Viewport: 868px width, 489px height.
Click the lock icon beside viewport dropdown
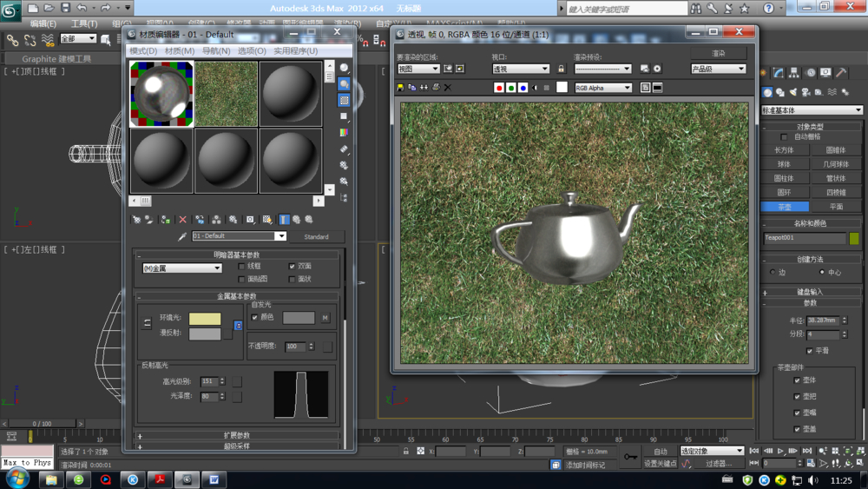(x=561, y=69)
